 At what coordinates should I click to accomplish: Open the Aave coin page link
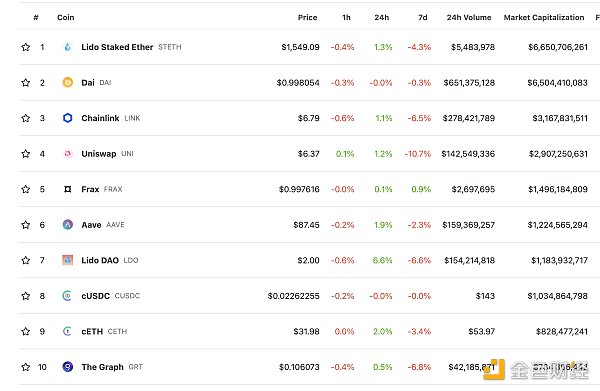pos(91,225)
